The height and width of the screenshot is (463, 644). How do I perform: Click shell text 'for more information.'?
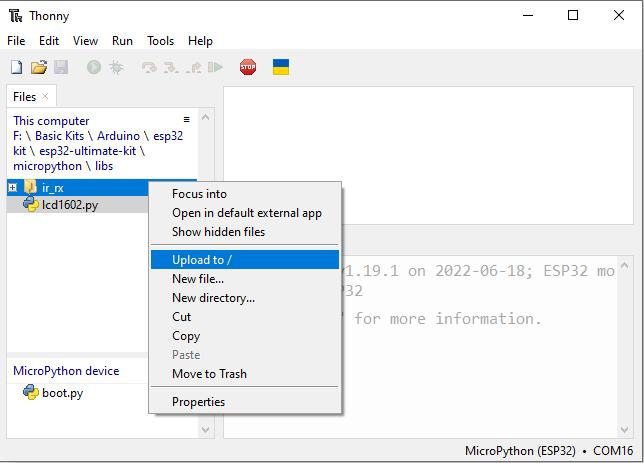pos(448,319)
